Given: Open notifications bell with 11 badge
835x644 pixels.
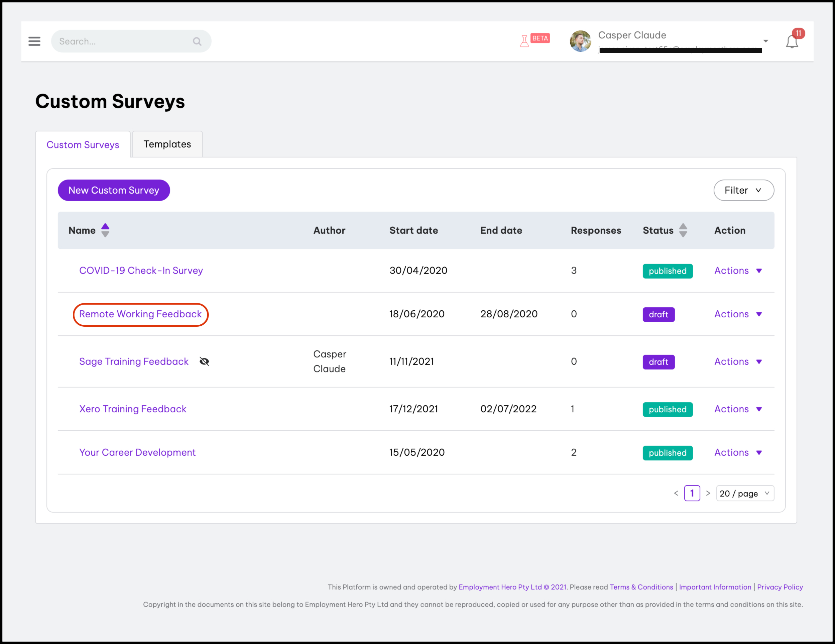Looking at the screenshot, I should click(x=792, y=41).
